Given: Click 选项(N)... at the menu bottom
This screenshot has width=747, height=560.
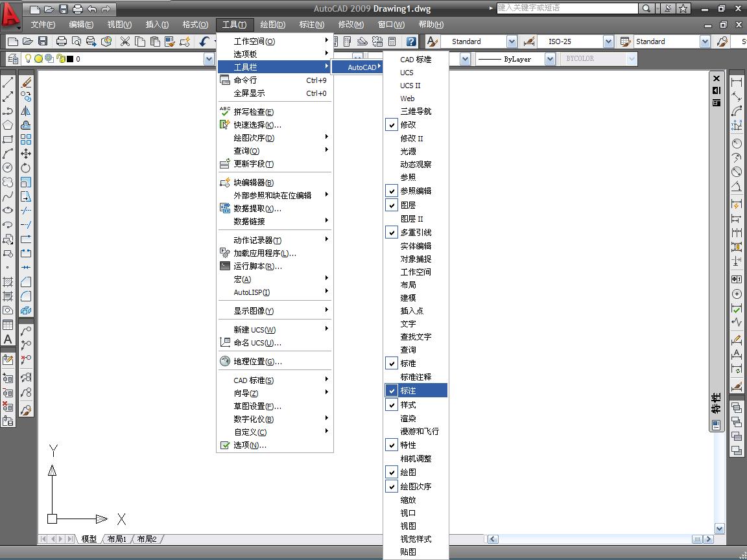Looking at the screenshot, I should (x=250, y=445).
